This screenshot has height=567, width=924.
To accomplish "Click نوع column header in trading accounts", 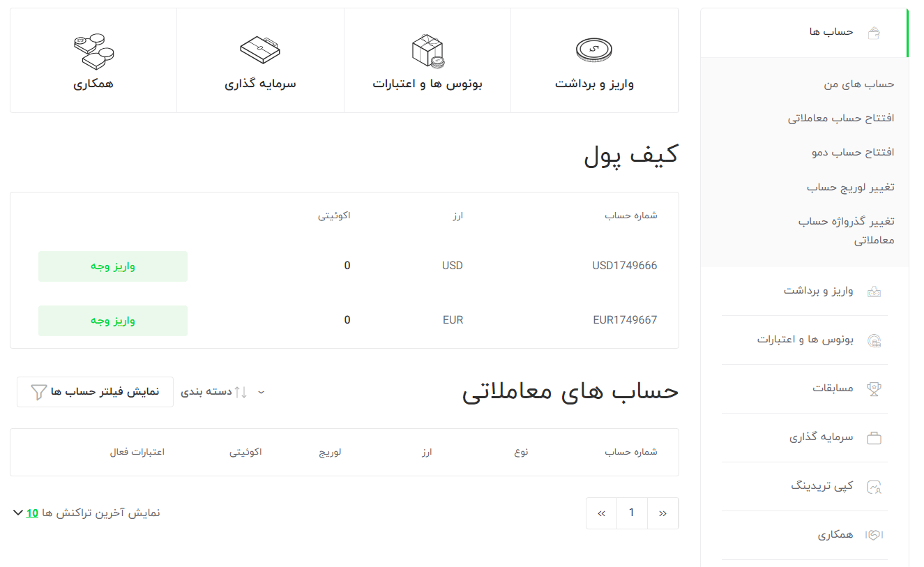I will [522, 452].
